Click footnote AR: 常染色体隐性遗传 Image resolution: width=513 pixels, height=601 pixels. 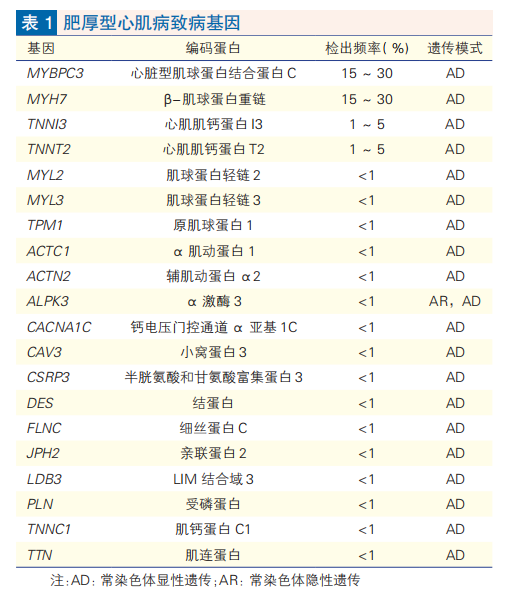tap(290, 580)
